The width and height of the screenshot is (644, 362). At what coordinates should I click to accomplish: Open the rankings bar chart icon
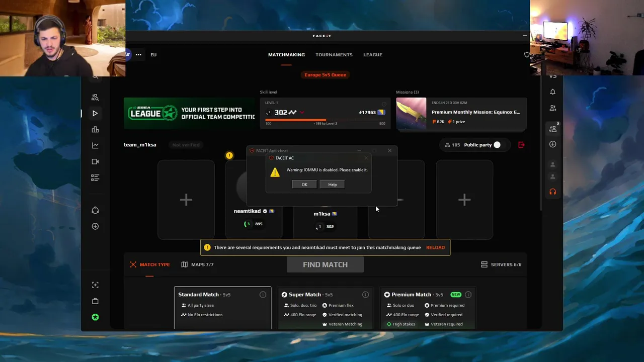pyautogui.click(x=95, y=130)
